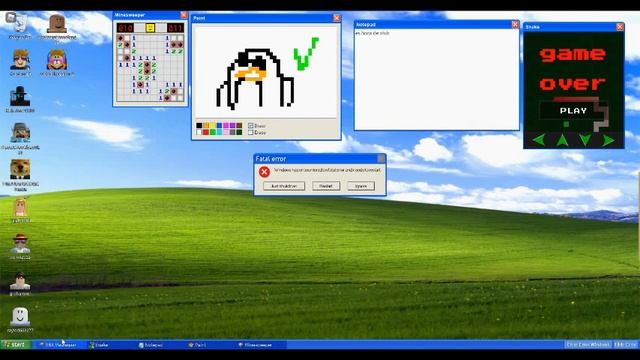
Task: Open the Start button on the taskbar
Action: (16, 345)
